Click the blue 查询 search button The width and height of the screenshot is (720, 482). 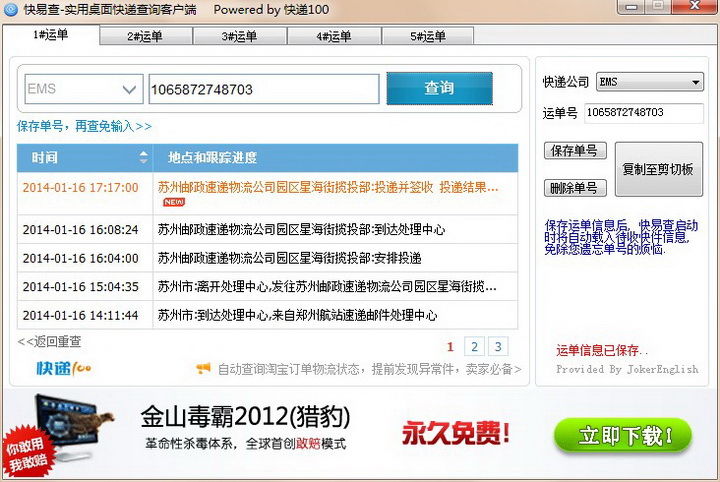439,88
